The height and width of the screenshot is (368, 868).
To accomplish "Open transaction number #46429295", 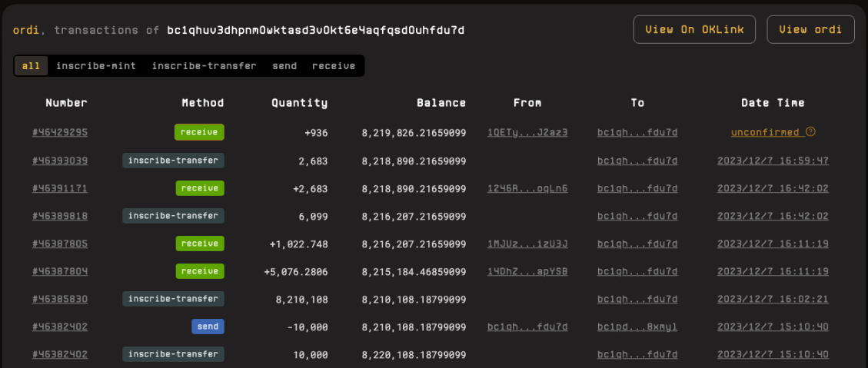I will (x=60, y=132).
